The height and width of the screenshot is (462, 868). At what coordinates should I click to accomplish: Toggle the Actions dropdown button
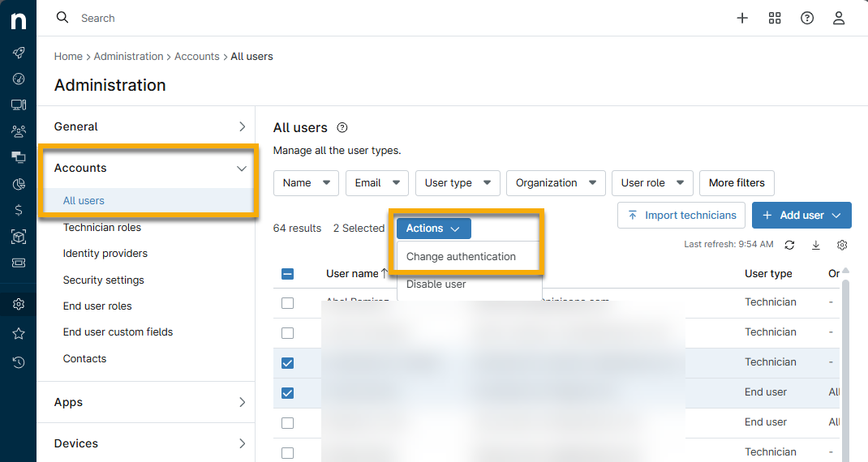[x=433, y=229]
